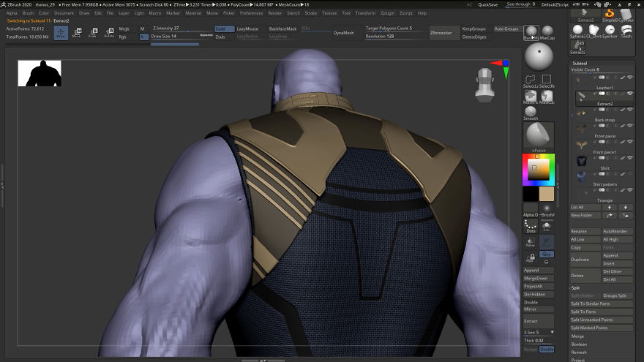Hide the Leather1 subtool eye
Screen dimensions: 644x362
tap(629, 78)
